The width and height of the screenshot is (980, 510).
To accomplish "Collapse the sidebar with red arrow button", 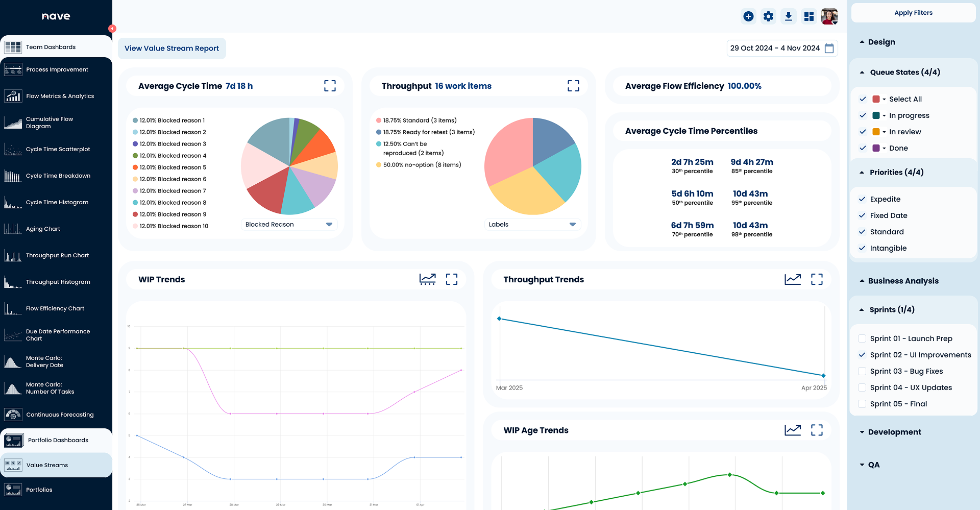I will click(x=112, y=29).
